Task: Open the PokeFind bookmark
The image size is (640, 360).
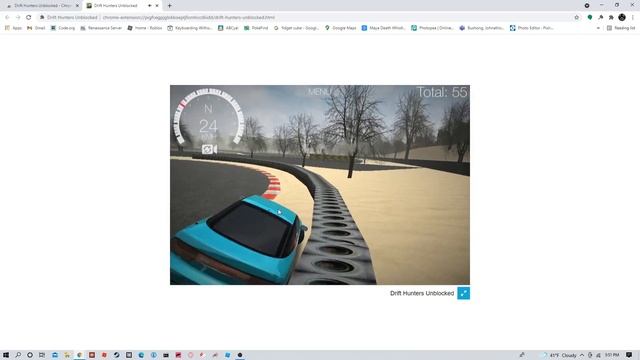Action: [x=256, y=28]
